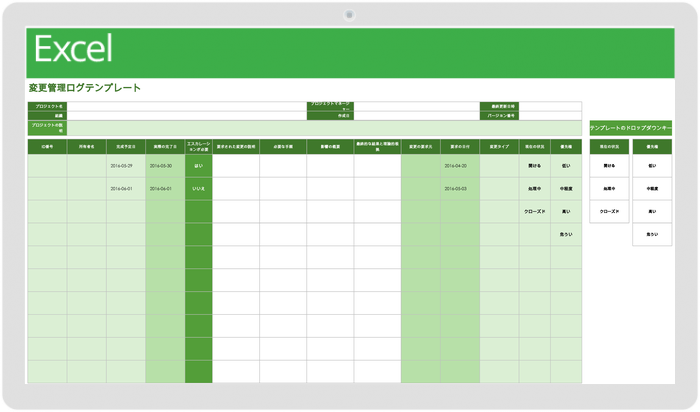Click the テンプレートのドロップダウンキー header
This screenshot has width=700, height=412.
[630, 128]
